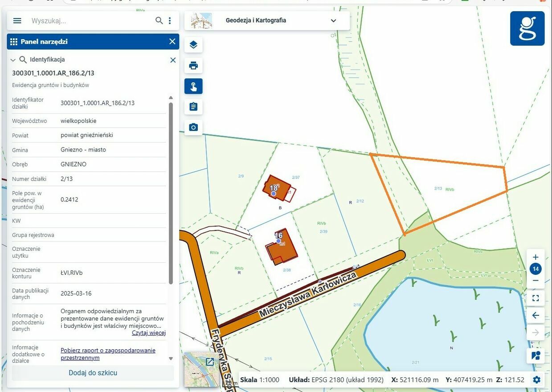Collapse the Identyfikacja section chevron
This screenshot has height=392, width=552.
coord(13,60)
